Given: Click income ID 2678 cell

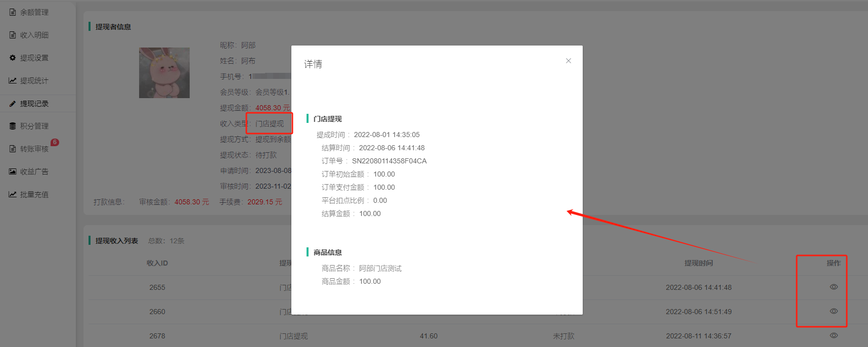Looking at the screenshot, I should pyautogui.click(x=157, y=336).
